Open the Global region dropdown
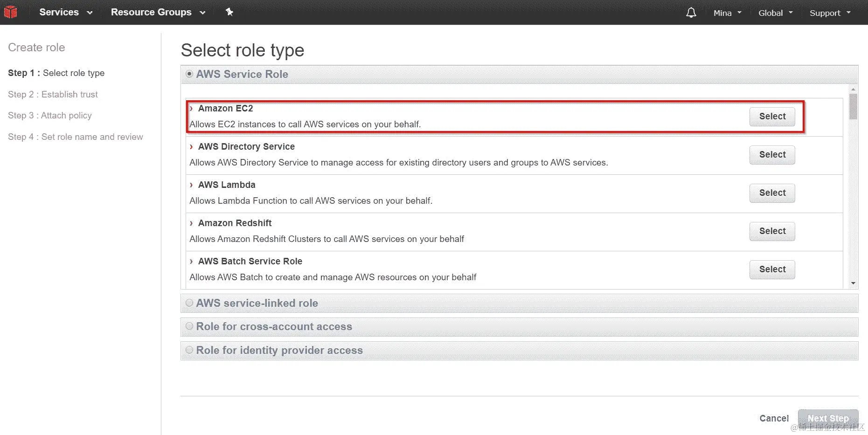Image resolution: width=868 pixels, height=435 pixels. click(x=775, y=13)
